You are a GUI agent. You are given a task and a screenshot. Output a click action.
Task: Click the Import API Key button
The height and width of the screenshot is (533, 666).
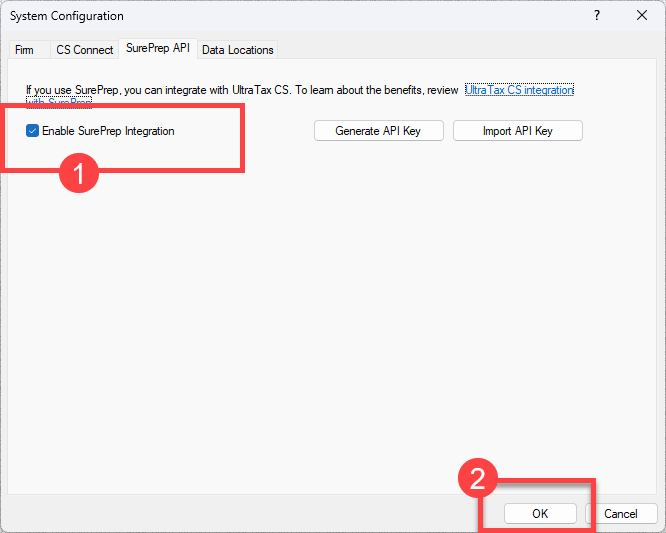(x=517, y=131)
